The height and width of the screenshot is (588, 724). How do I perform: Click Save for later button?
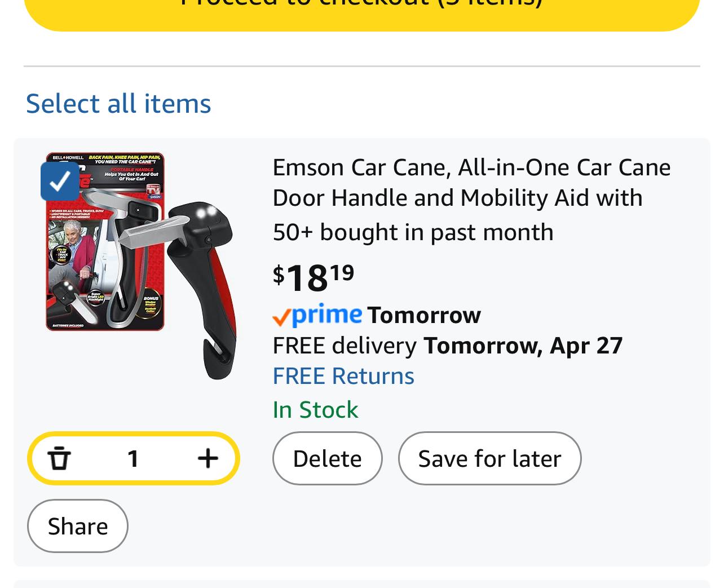pos(489,458)
